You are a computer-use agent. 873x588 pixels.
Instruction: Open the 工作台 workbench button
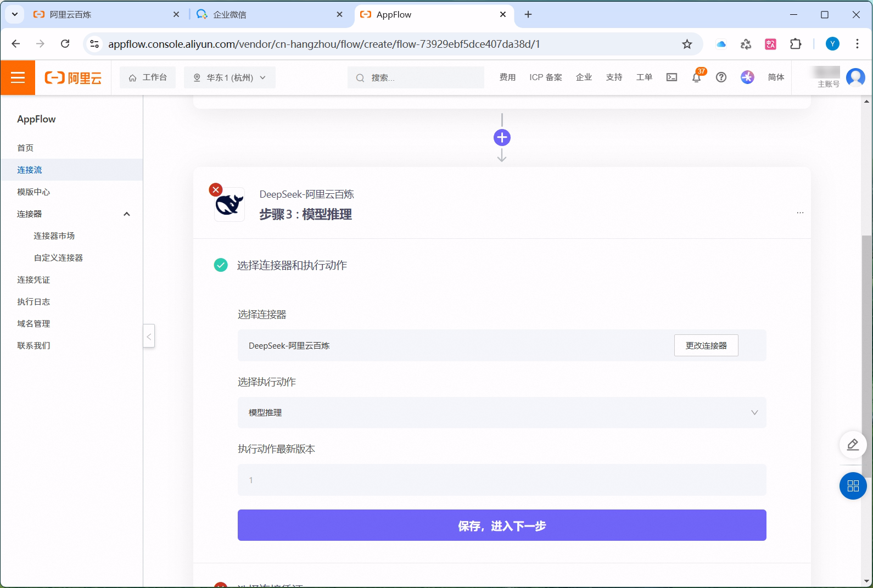pyautogui.click(x=148, y=77)
